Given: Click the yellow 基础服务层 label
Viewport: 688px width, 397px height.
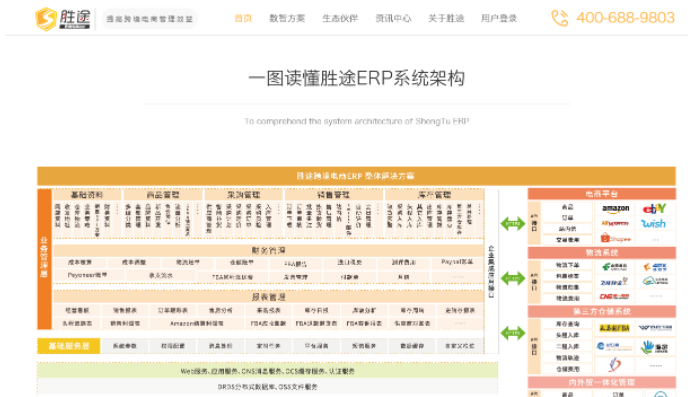Looking at the screenshot, I should 69,346.
